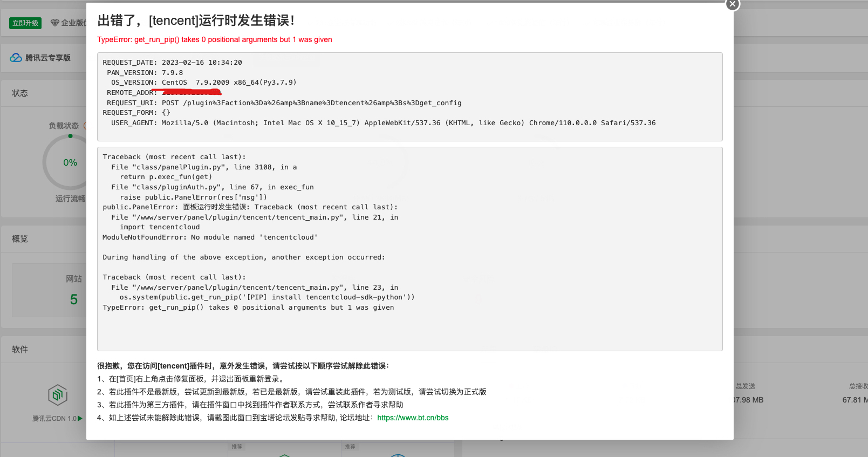Click the panelPlugin.py line 3108 traceback entry

[204, 167]
